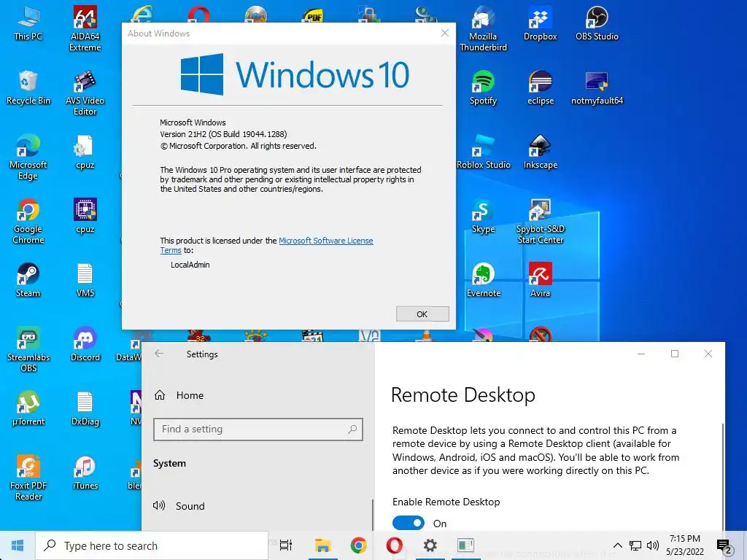
Task: Open File Explorer from taskbar
Action: tap(322, 545)
